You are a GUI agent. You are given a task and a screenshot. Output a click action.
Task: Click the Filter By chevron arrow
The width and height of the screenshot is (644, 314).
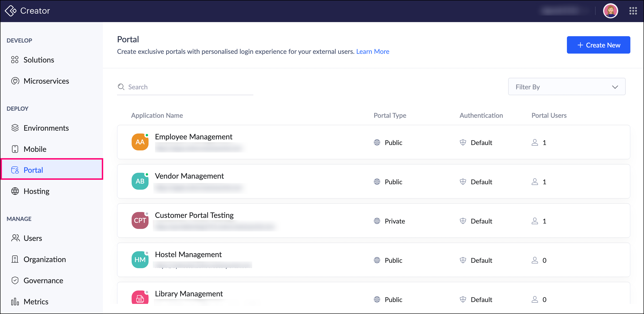point(615,87)
